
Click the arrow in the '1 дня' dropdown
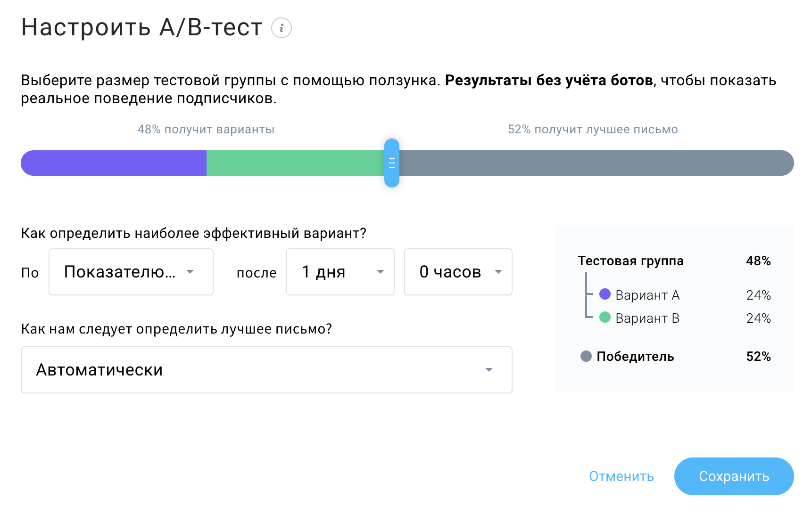pos(381,272)
